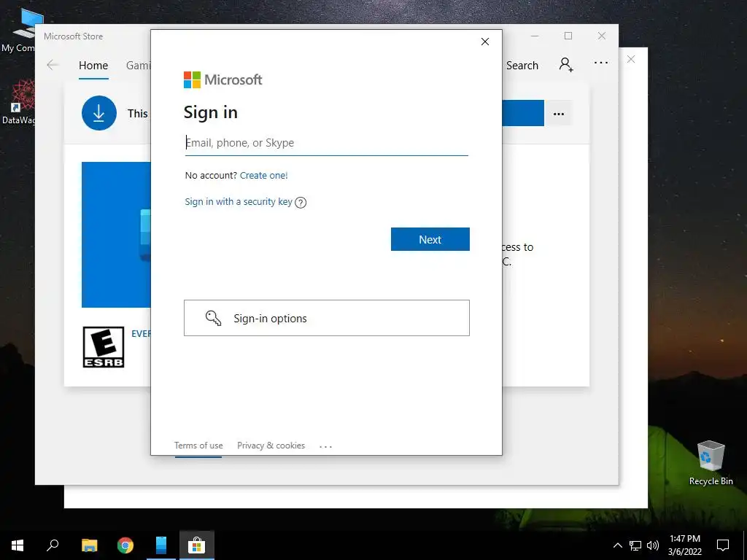This screenshot has width=747, height=560.
Task: Open the Store See more ellipsis menu
Action: (601, 63)
